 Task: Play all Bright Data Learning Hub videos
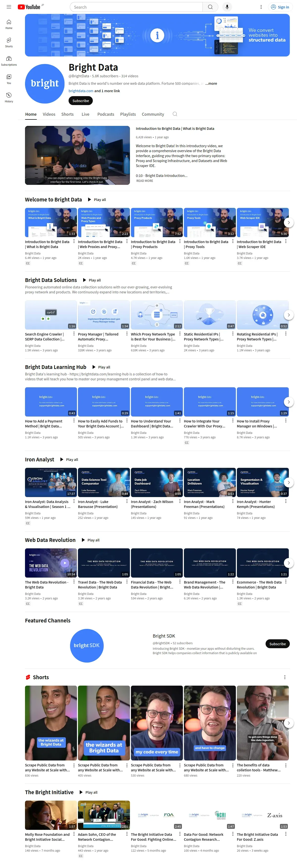click(101, 367)
